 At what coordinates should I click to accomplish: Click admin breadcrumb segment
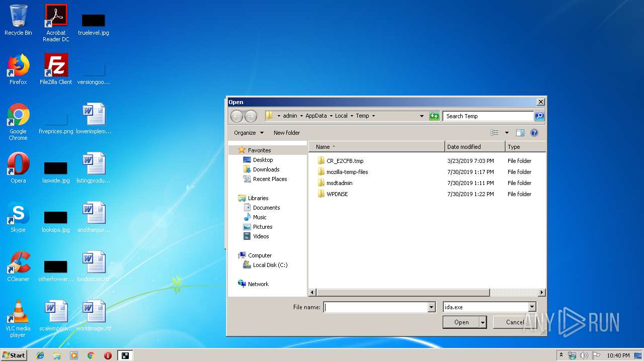[x=290, y=116]
